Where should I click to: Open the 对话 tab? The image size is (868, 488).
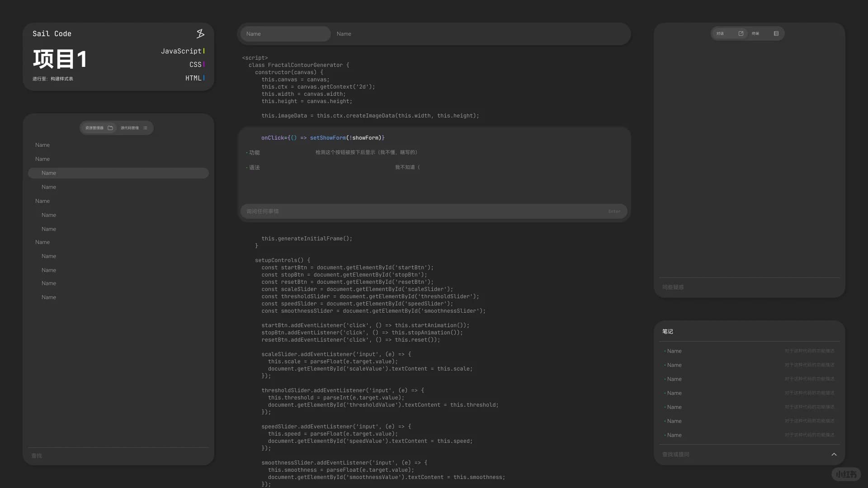[730, 33]
